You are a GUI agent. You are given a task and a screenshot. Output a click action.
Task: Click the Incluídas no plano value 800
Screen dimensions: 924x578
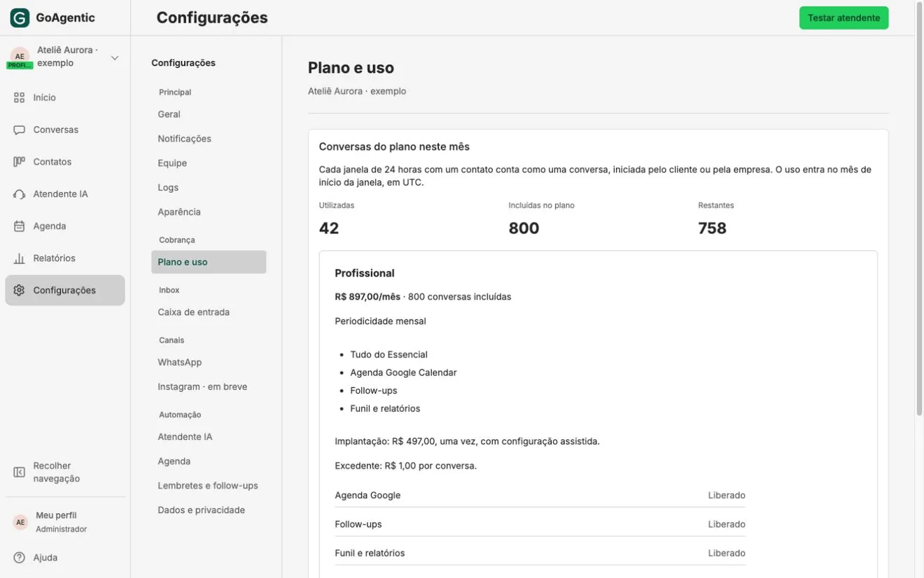point(524,228)
